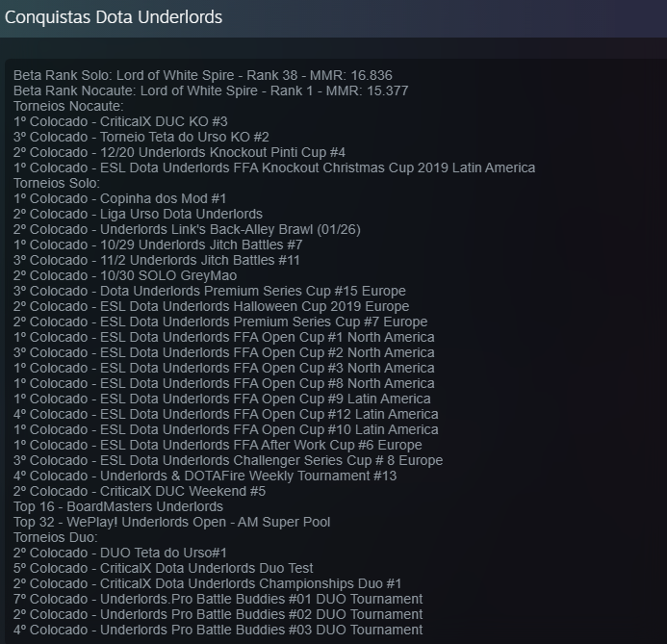The width and height of the screenshot is (667, 644).
Task: Click the 'FFA Open Cup #3 North America' line
Action: coord(223,368)
